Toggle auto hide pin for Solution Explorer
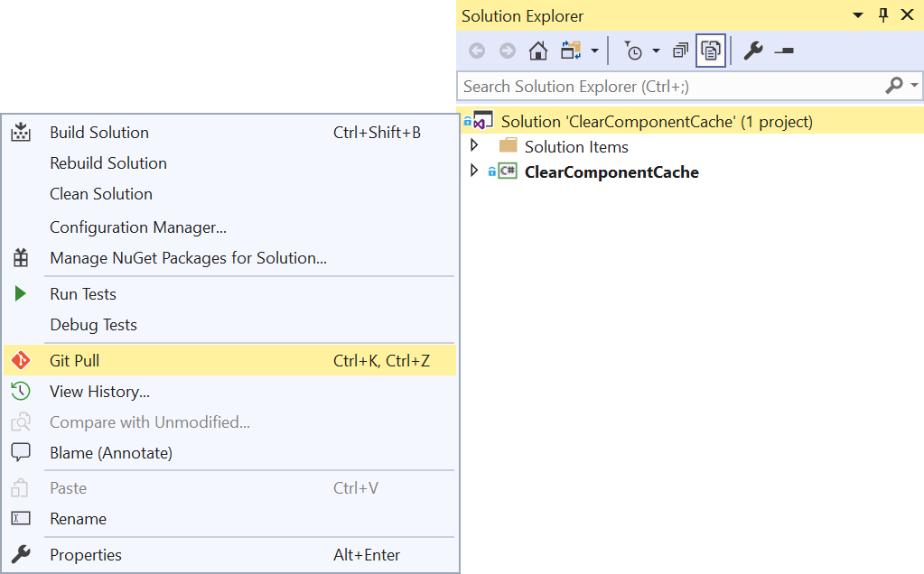 coord(883,15)
